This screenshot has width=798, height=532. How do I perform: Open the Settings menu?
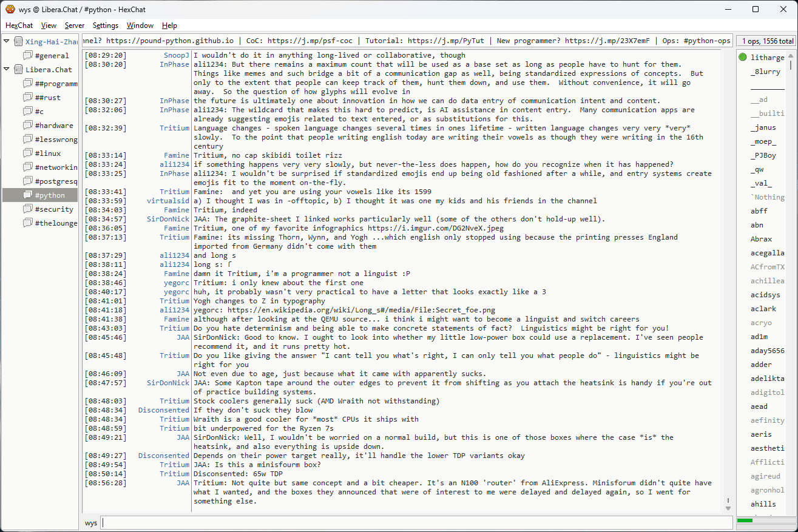(x=106, y=25)
